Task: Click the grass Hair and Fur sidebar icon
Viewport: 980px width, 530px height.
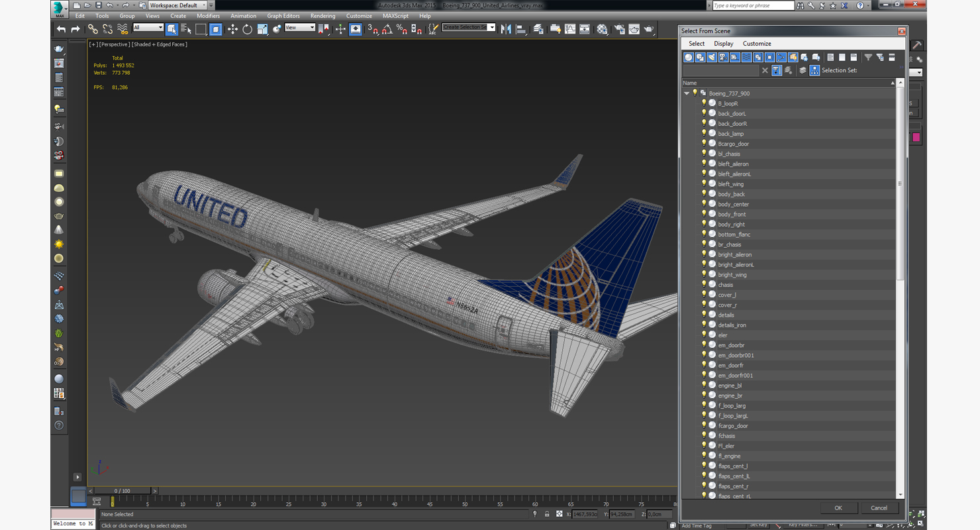Action: click(59, 333)
